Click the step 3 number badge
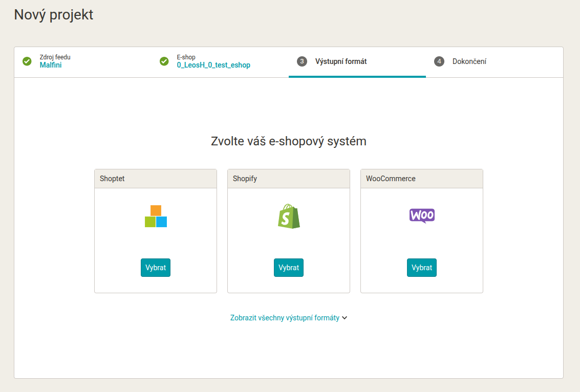 [x=302, y=61]
